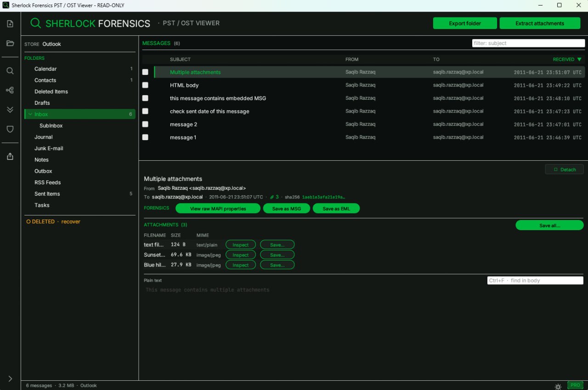The image size is (588, 390).
Task: Select the SubInbox folder
Action: point(80,126)
